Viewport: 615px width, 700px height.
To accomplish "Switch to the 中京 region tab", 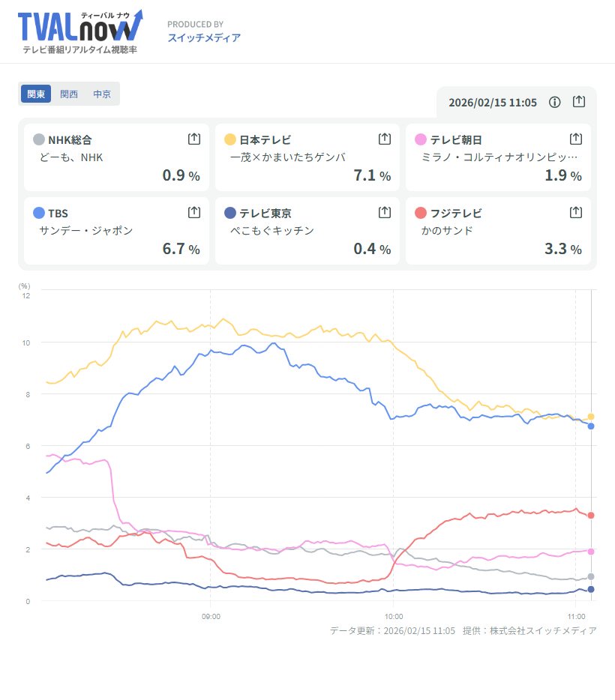I will tap(102, 94).
